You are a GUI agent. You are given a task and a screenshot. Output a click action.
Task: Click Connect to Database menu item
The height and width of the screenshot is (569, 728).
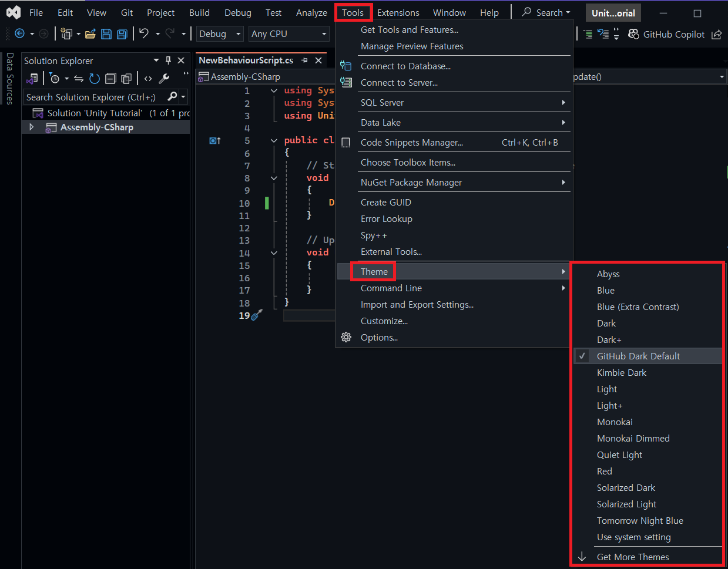tap(454, 66)
